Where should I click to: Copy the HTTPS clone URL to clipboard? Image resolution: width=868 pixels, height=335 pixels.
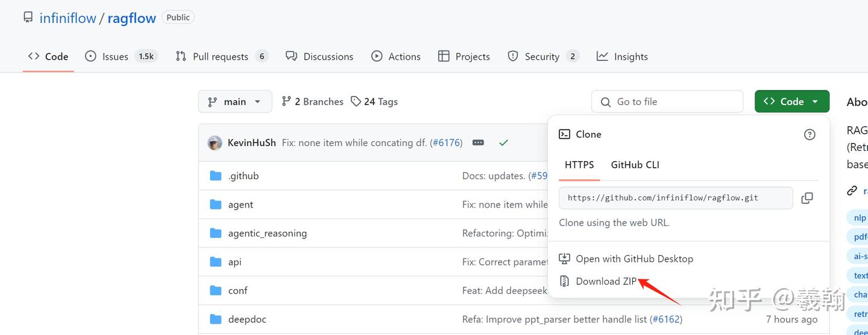click(807, 198)
